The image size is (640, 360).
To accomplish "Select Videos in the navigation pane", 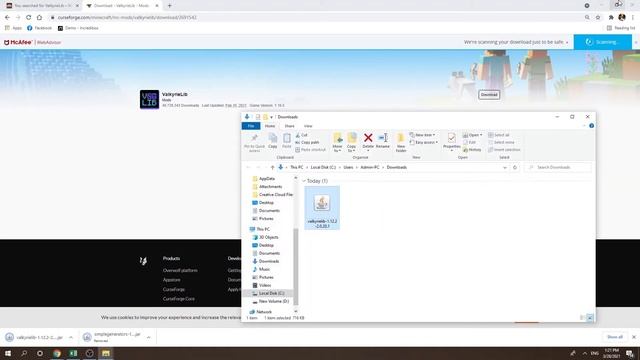I will pyautogui.click(x=262, y=285).
